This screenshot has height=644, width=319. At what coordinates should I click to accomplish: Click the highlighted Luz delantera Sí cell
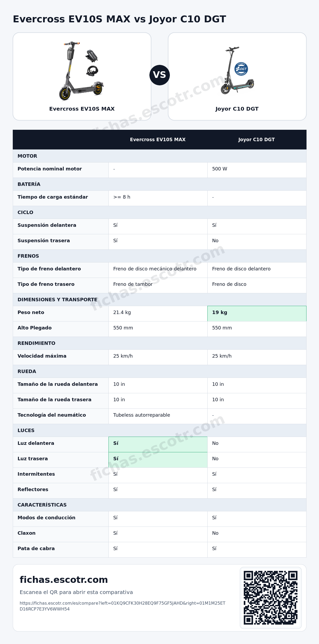[158, 445]
